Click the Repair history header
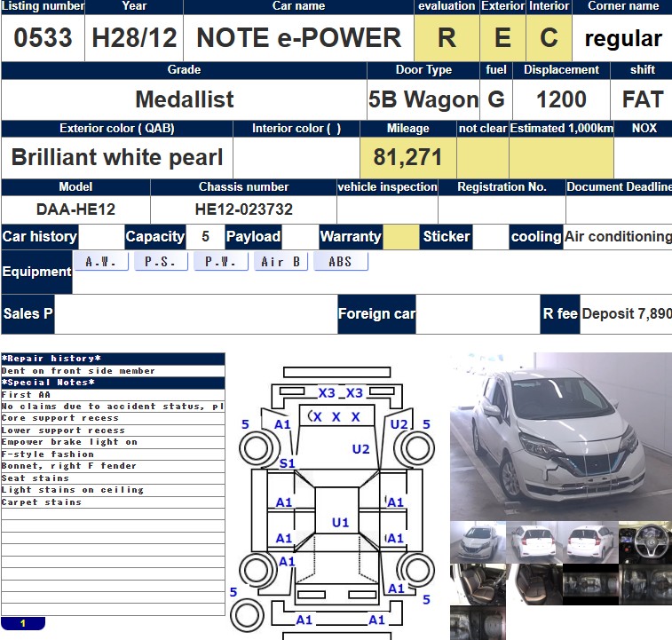This screenshot has height=640, width=672. (x=113, y=359)
